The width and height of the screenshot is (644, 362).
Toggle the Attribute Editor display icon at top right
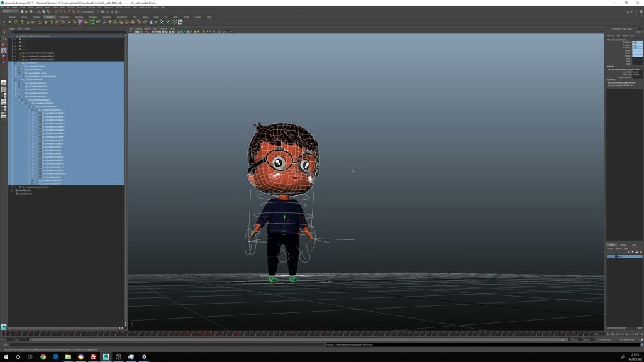tap(633, 12)
